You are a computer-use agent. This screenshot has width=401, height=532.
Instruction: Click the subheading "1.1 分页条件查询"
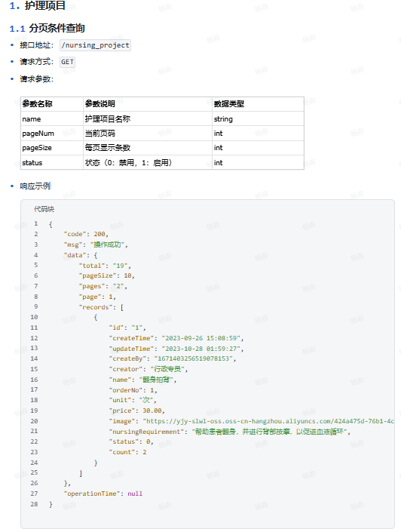coord(47,28)
